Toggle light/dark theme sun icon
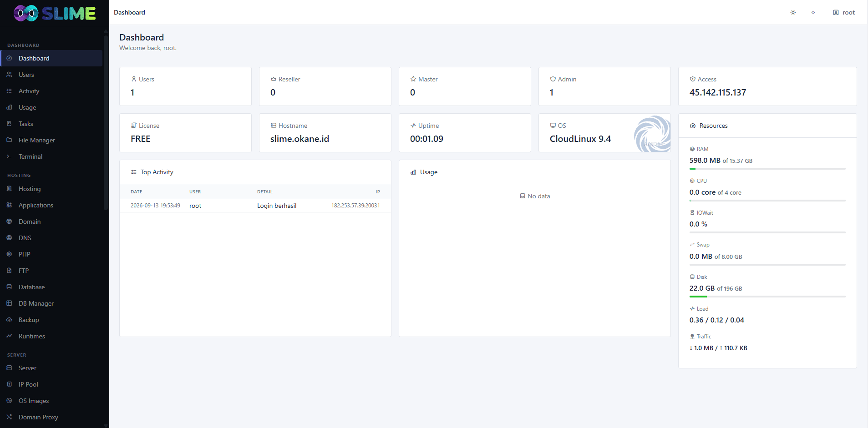 point(793,12)
